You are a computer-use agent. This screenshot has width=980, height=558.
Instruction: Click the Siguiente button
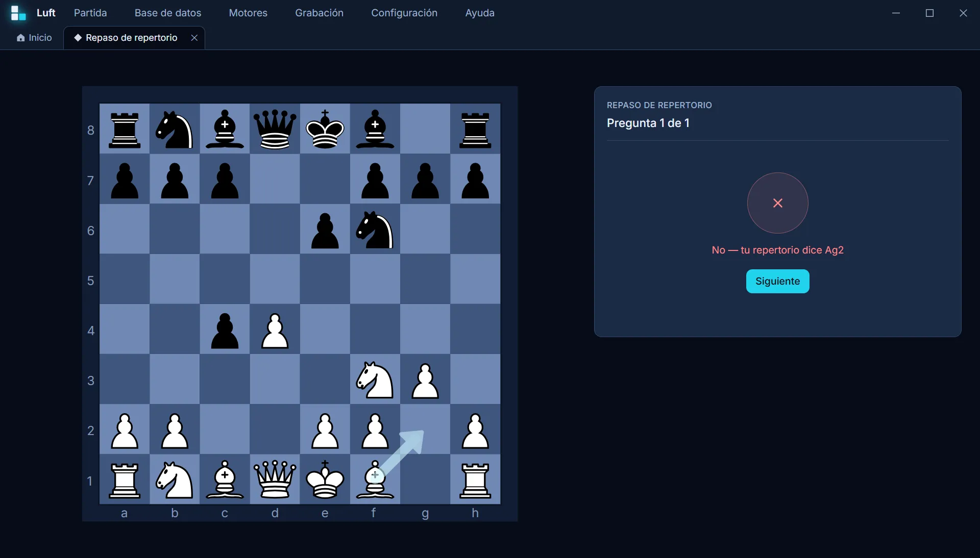pos(777,281)
